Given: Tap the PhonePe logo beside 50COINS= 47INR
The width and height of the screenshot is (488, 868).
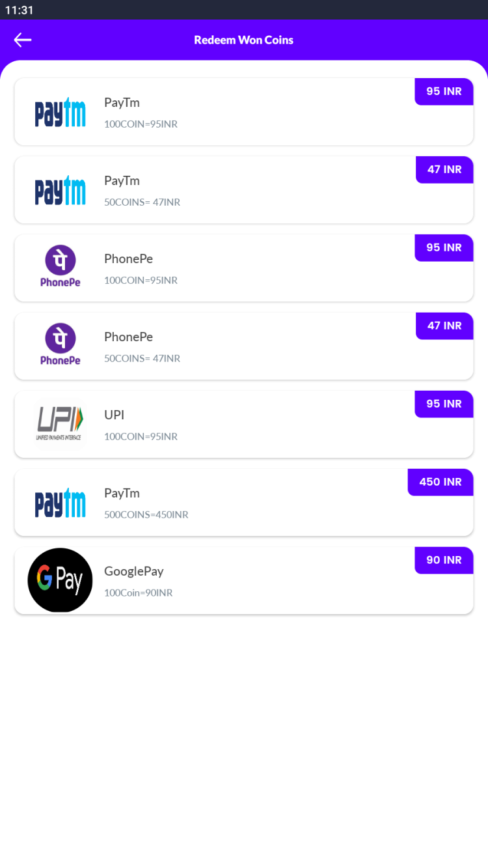Looking at the screenshot, I should coord(60,345).
